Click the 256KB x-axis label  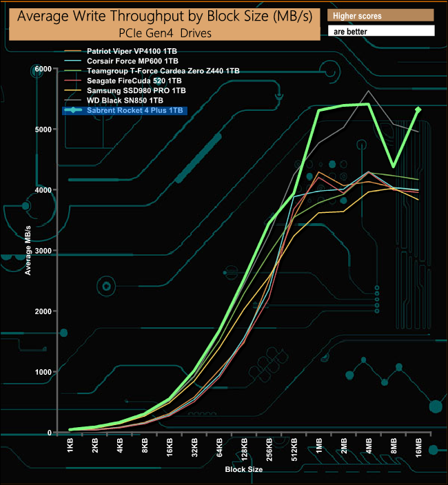269,449
